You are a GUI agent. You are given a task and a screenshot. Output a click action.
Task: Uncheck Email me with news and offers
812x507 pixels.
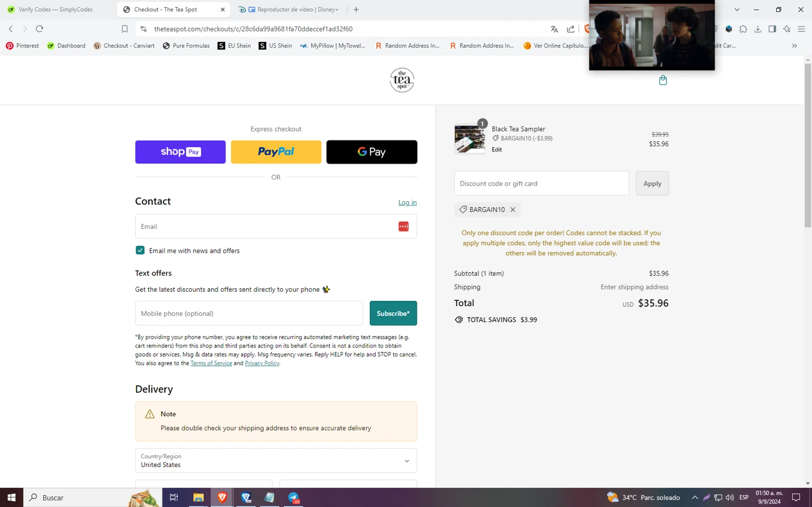[x=140, y=250]
